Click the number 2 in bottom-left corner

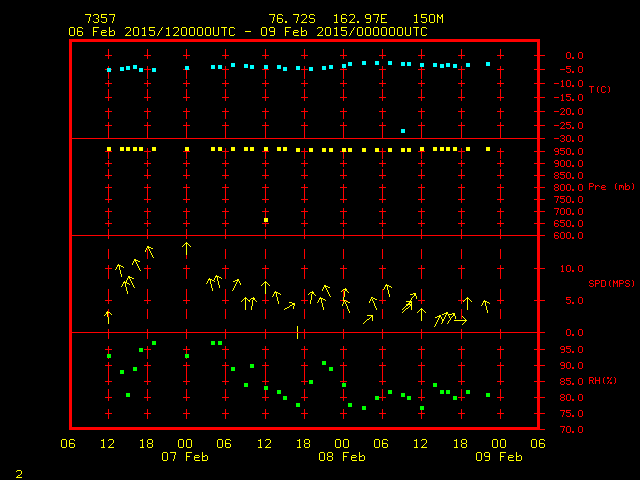(x=18, y=471)
